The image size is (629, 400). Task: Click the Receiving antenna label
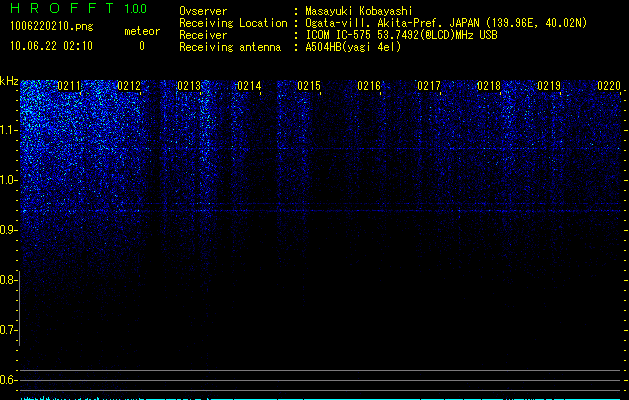[230, 47]
